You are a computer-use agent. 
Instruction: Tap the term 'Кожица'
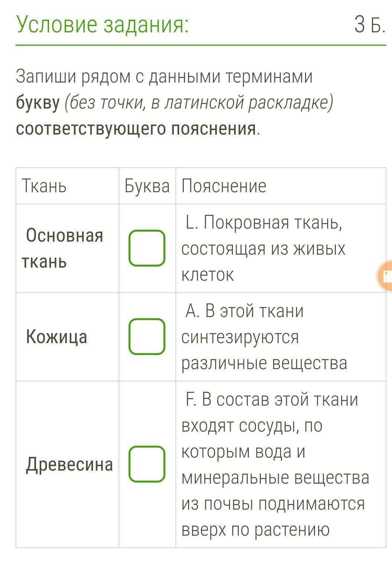56,337
